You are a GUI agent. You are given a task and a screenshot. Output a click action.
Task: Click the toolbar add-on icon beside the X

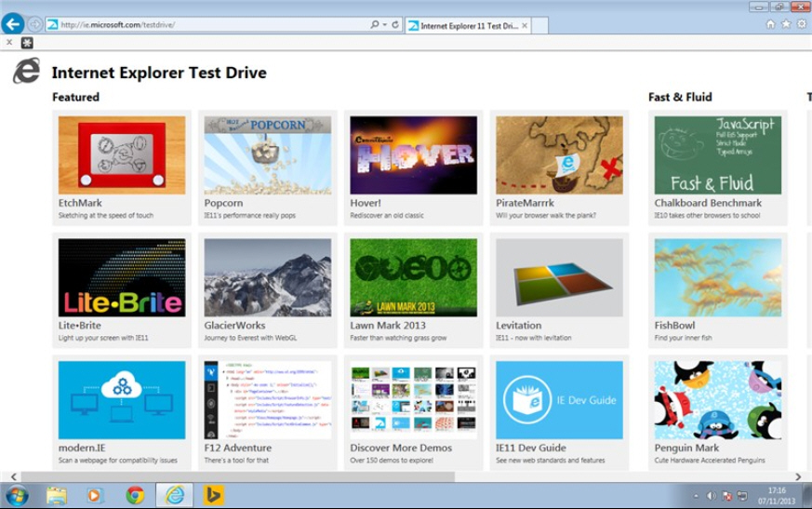pyautogui.click(x=27, y=43)
